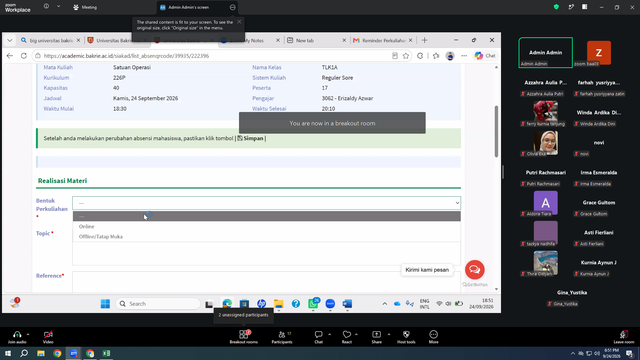Switch to the Meeting tab in Zoom
Viewport: 640px width, 360px height.
click(x=85, y=7)
